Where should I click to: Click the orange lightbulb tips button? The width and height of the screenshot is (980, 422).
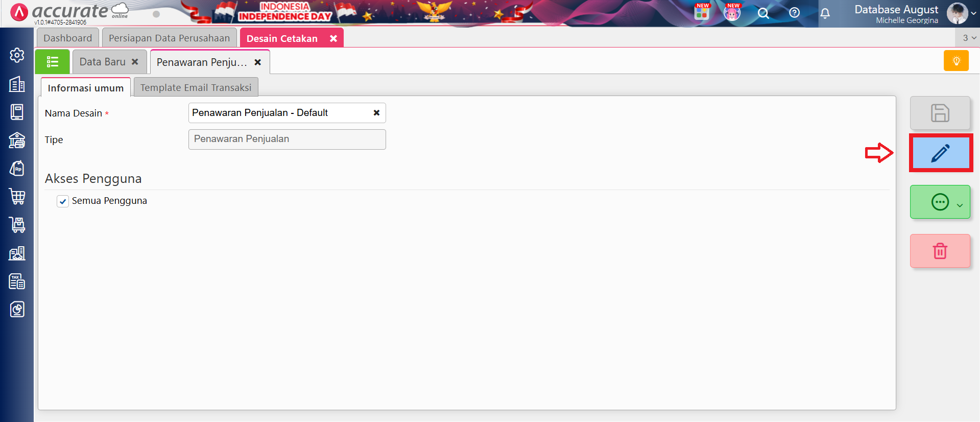coord(956,61)
